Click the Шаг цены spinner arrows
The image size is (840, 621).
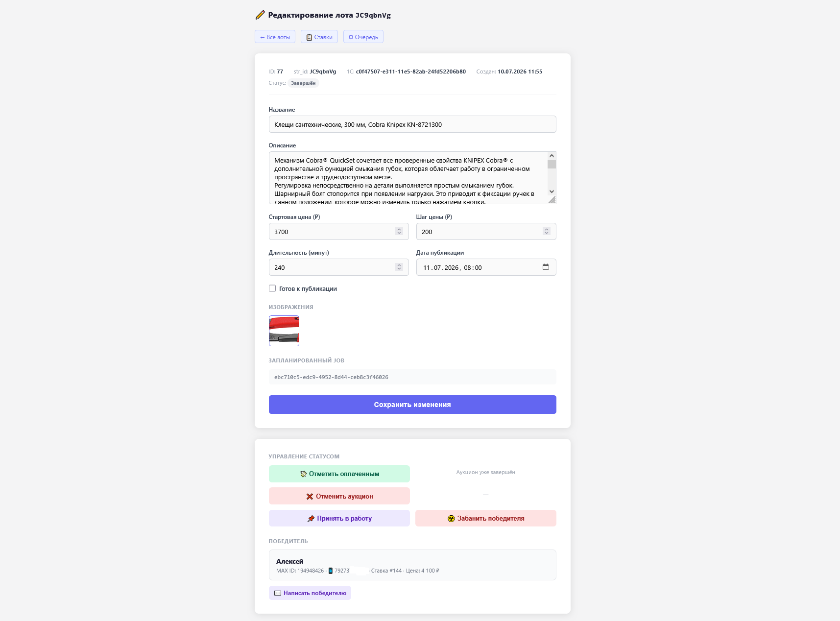[547, 232]
